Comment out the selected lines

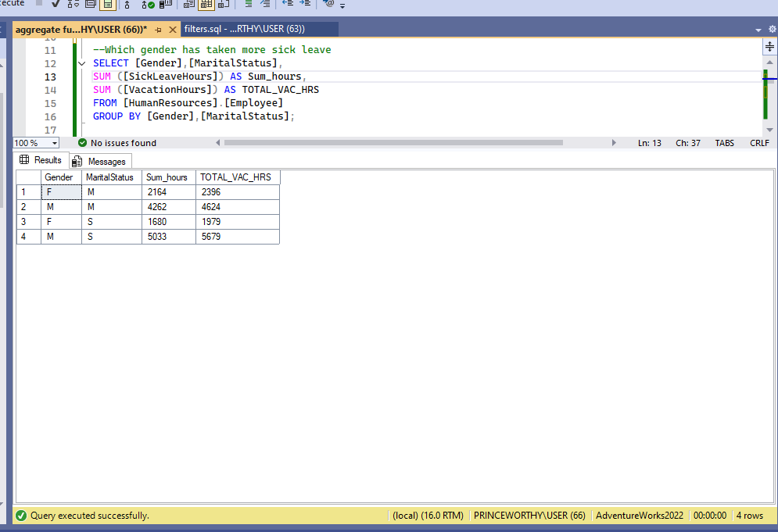(249, 3)
